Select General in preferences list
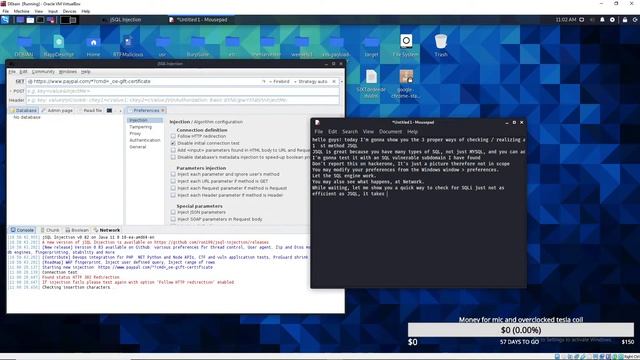This screenshot has width=640, height=360. (x=138, y=147)
